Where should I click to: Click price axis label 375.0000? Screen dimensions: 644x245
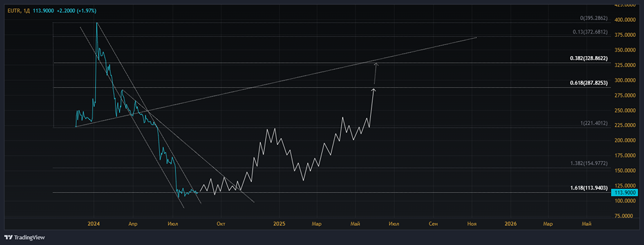626,35
